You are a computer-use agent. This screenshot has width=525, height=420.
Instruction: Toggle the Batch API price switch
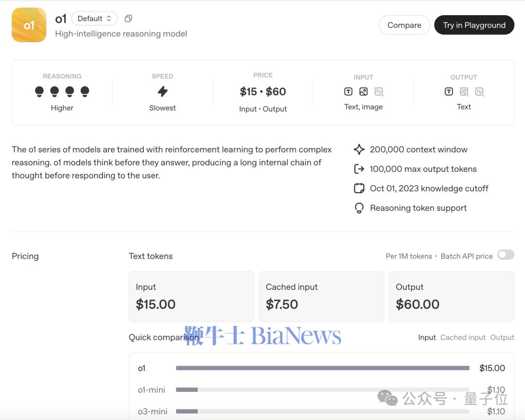[506, 255]
